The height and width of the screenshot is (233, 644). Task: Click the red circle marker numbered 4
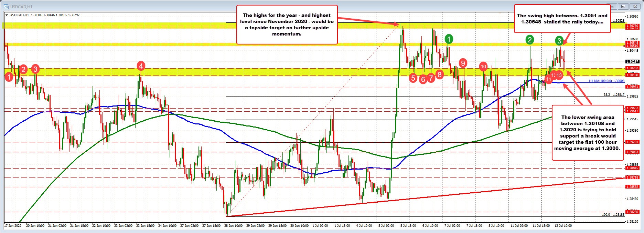point(141,65)
